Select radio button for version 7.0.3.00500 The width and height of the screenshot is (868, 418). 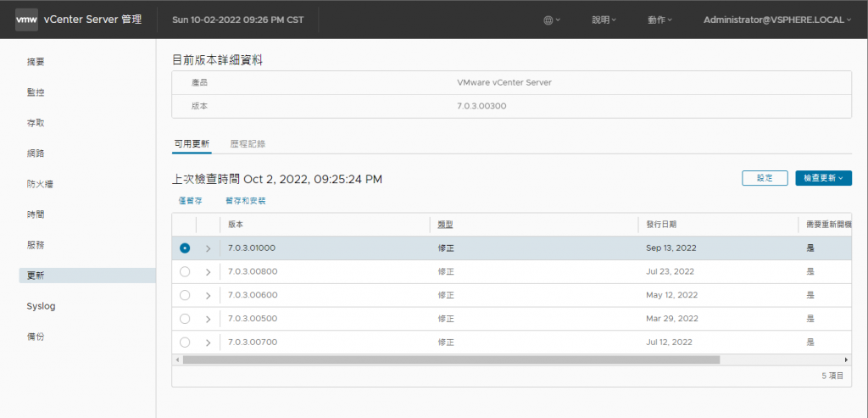(185, 319)
